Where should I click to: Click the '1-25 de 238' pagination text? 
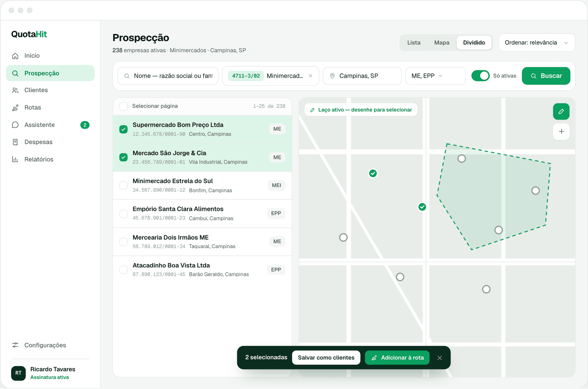[x=269, y=106]
